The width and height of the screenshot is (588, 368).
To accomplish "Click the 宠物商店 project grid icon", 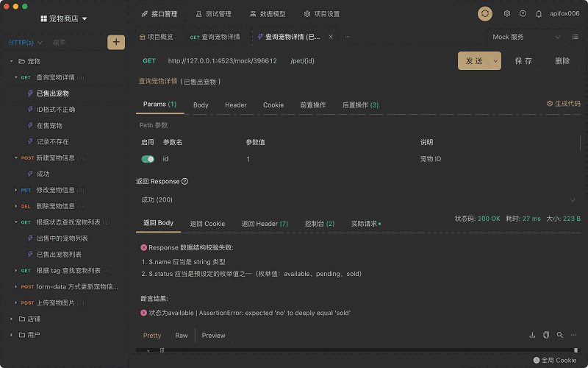I will 44,19.
